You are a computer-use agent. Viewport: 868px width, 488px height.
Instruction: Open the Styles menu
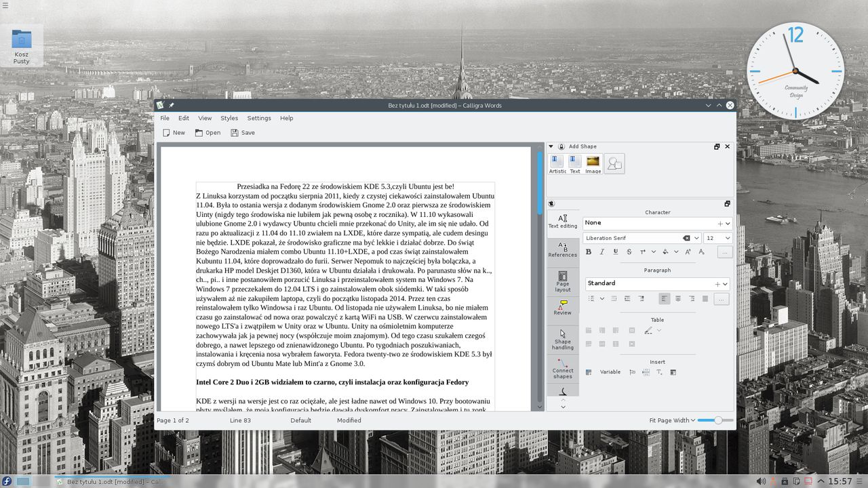(x=229, y=118)
